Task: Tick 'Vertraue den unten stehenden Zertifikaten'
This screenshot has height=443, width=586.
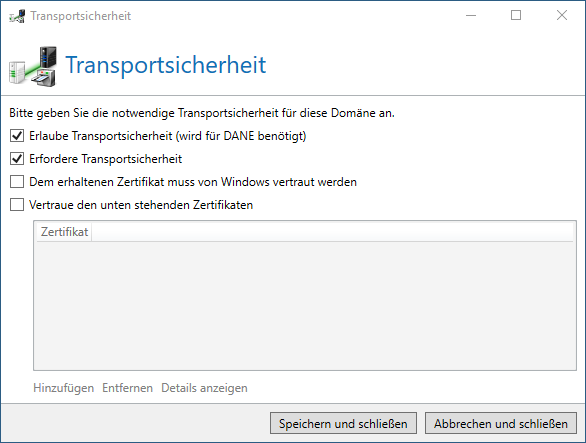Action: [17, 205]
